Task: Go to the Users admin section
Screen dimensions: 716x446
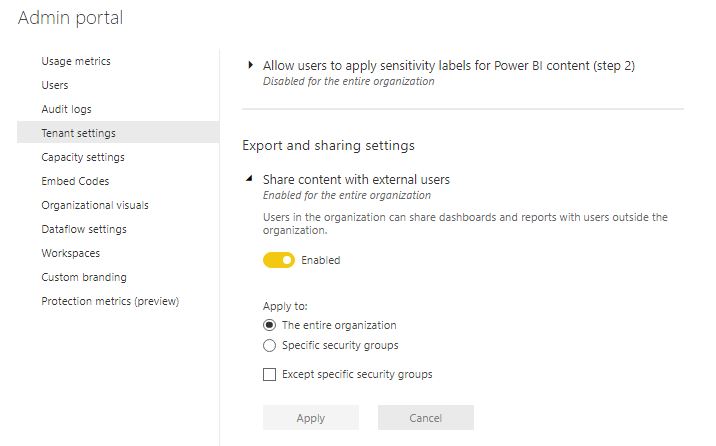Action: point(55,85)
